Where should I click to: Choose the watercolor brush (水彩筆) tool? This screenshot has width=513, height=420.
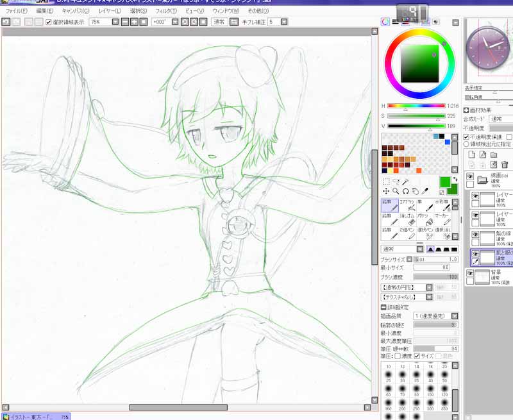(442, 205)
